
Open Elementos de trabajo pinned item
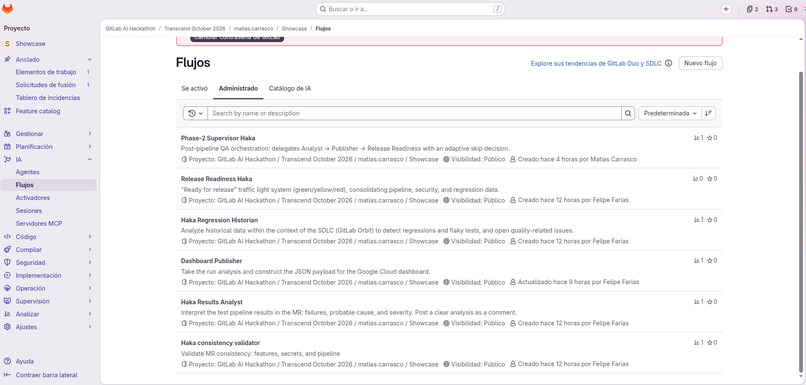pyautogui.click(x=45, y=72)
